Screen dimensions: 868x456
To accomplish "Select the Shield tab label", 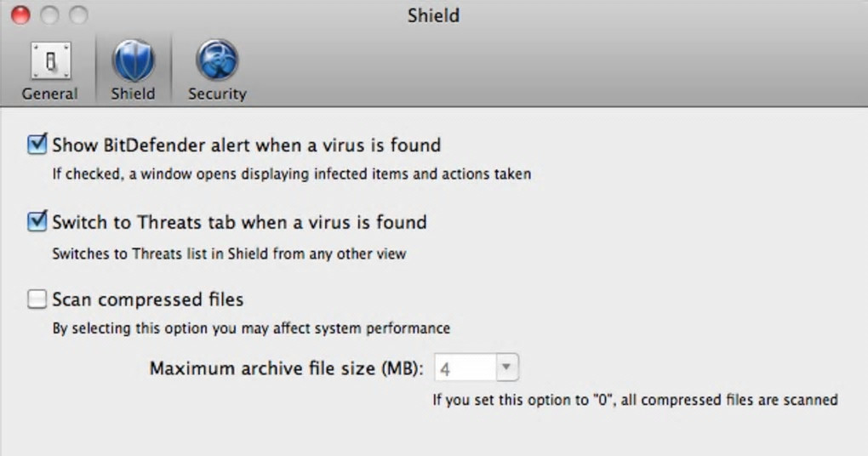I will point(133,94).
